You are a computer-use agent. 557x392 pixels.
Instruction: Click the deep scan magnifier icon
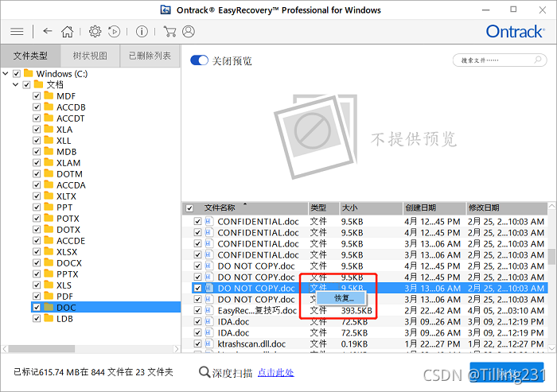[204, 372]
